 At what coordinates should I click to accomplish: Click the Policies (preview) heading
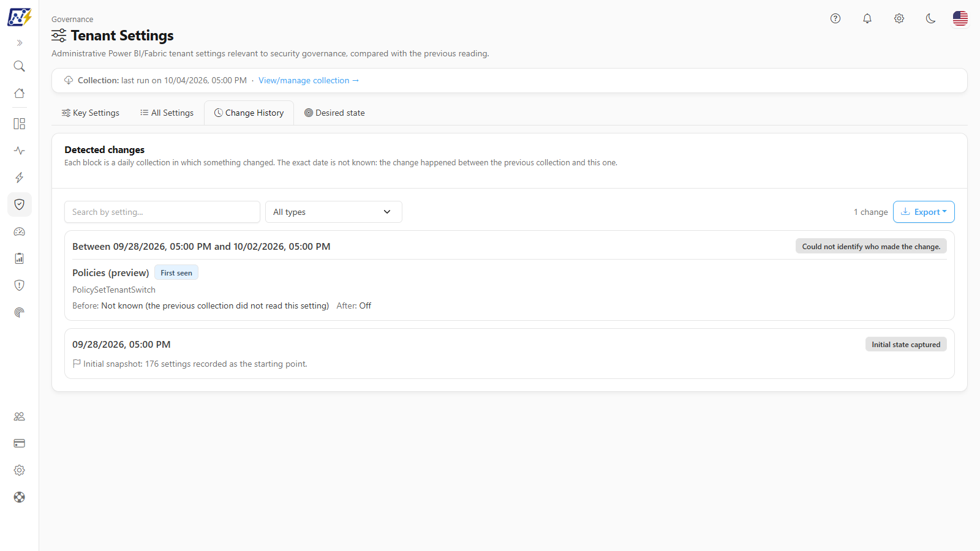[x=111, y=273]
